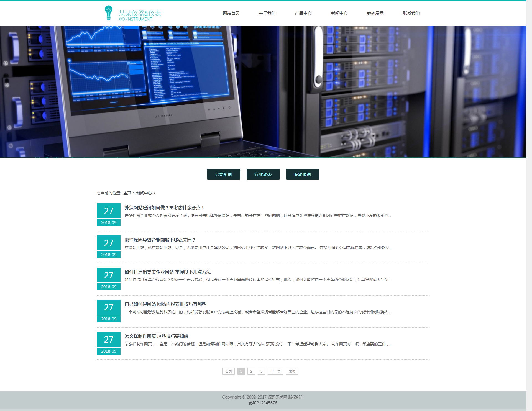532x411 pixels.
Task: Open the 网站首页 navigation item
Action: [x=231, y=13]
